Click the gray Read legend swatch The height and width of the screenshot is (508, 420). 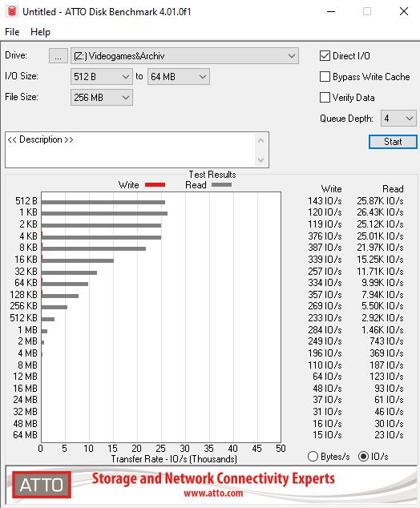(222, 184)
